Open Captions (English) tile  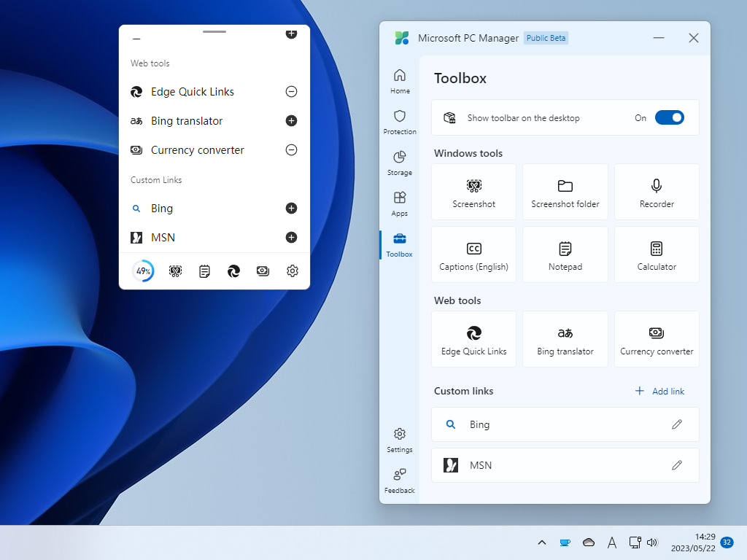click(473, 254)
